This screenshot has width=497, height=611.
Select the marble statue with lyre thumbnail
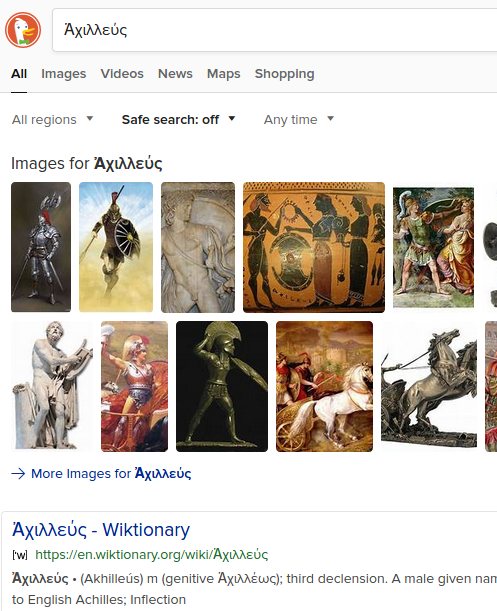coord(52,386)
